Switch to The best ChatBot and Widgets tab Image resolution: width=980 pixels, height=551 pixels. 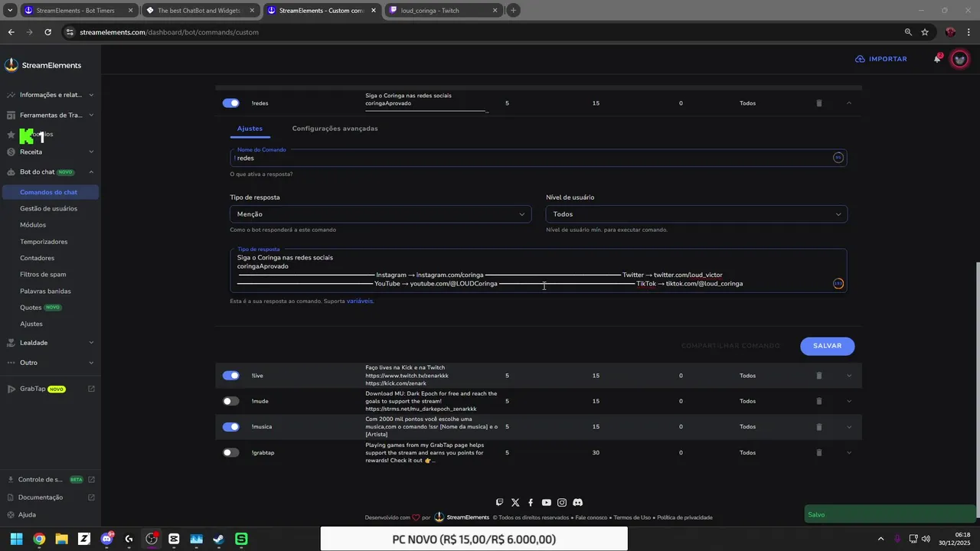199,11
